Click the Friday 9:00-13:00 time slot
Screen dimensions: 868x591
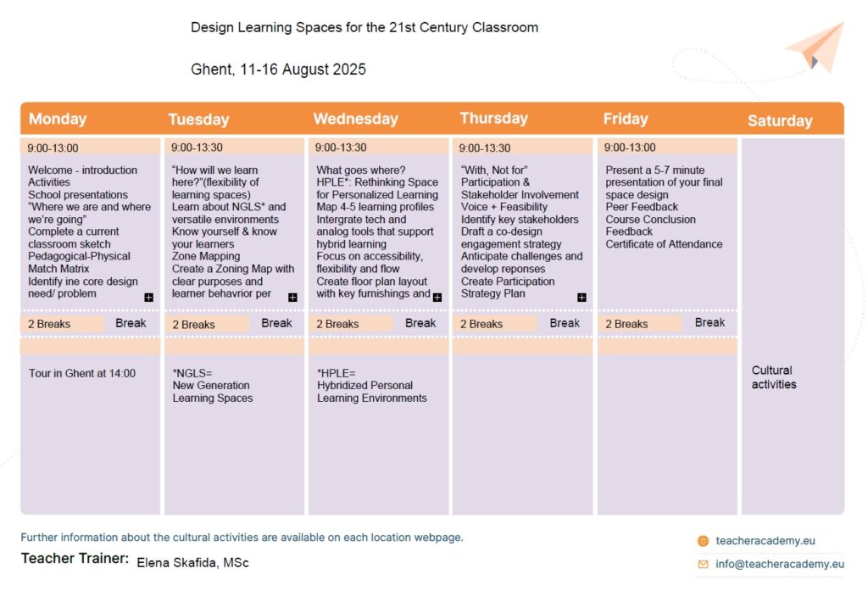[x=630, y=148]
